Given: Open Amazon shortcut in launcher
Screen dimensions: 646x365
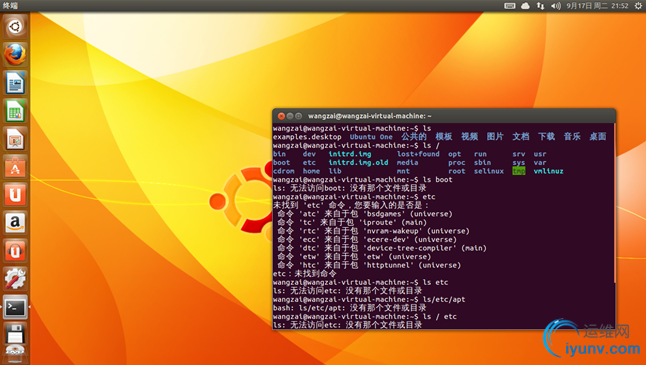Looking at the screenshot, I should [15, 222].
